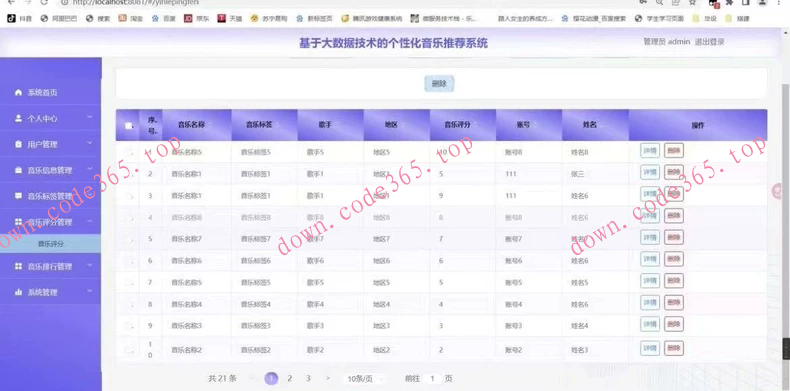Viewport: 790px width, 391px height.
Task: Go to page 2
Action: [290, 378]
